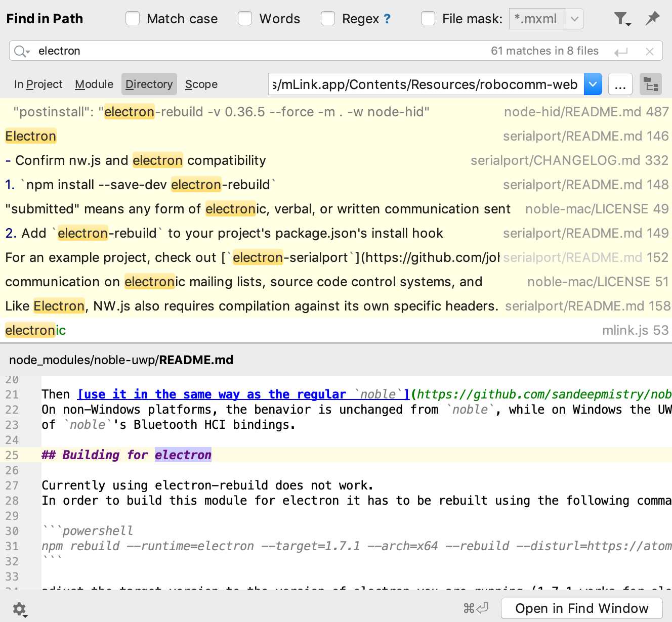Image resolution: width=672 pixels, height=622 pixels.
Task: Select the Confirm nw.js and electron compatibility result
Action: pos(336,160)
